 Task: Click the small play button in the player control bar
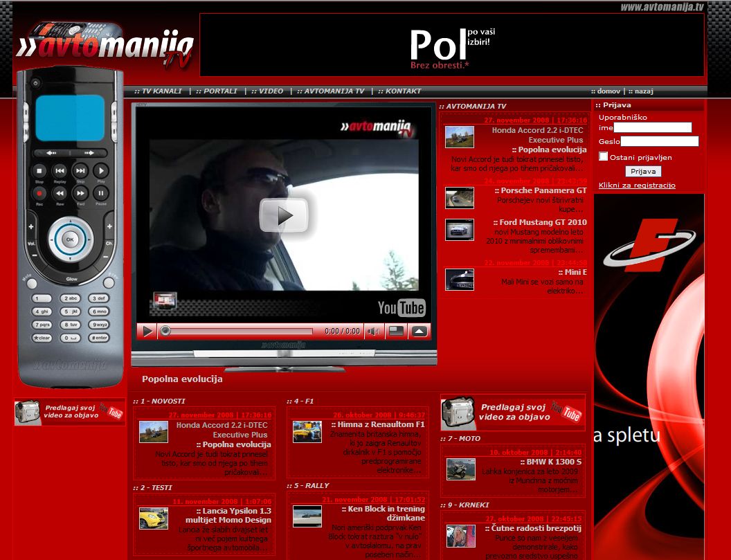(147, 332)
